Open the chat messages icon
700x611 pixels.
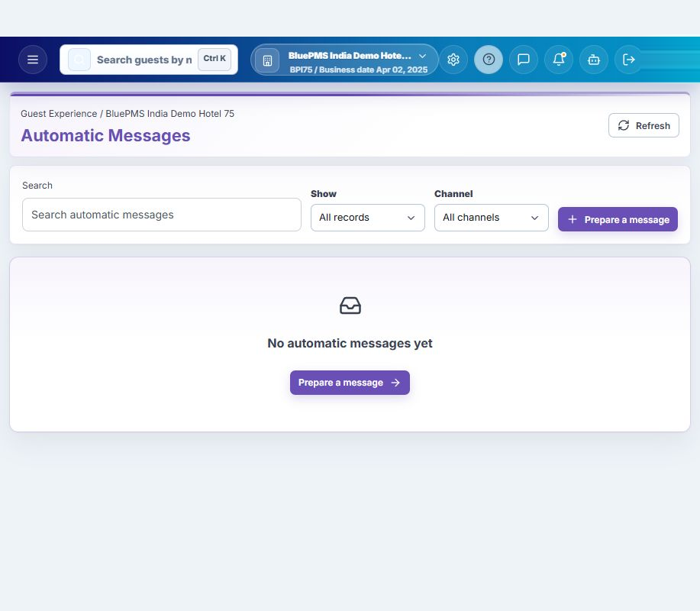pyautogui.click(x=523, y=60)
